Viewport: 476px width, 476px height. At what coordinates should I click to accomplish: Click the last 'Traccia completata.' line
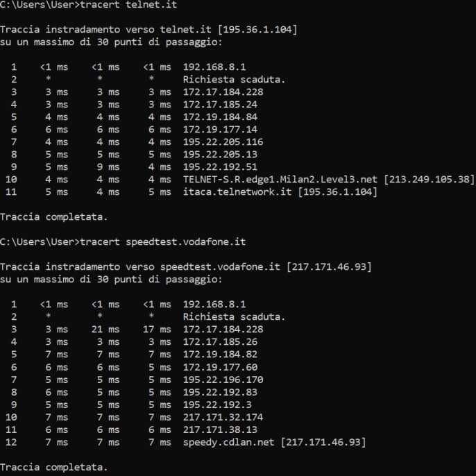53,467
